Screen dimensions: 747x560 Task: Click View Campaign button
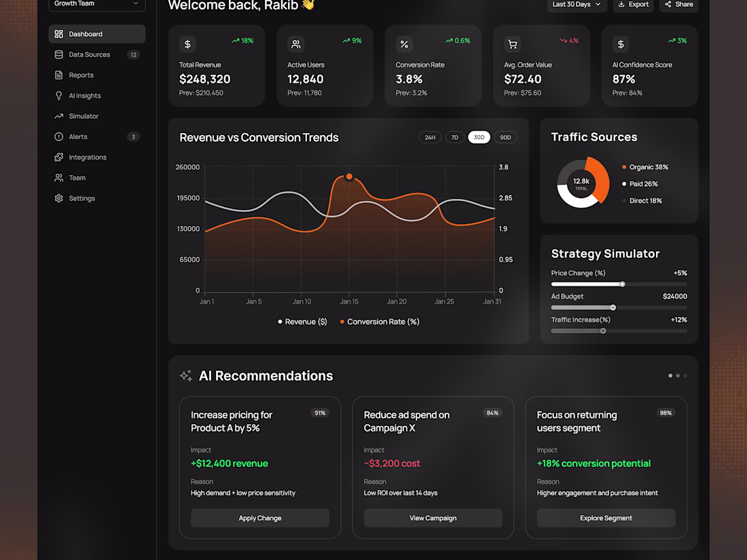[x=433, y=518]
